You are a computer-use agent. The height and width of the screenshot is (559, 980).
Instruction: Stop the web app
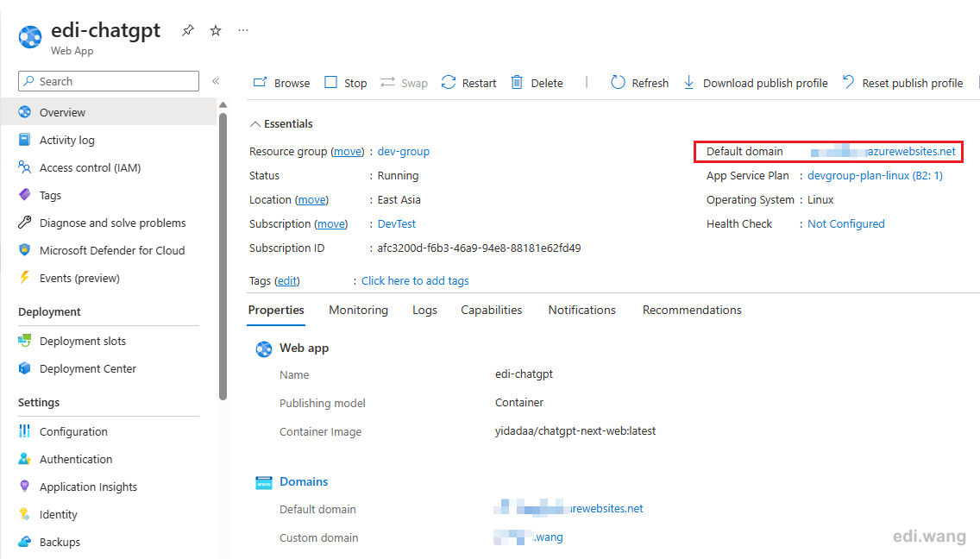pyautogui.click(x=346, y=83)
